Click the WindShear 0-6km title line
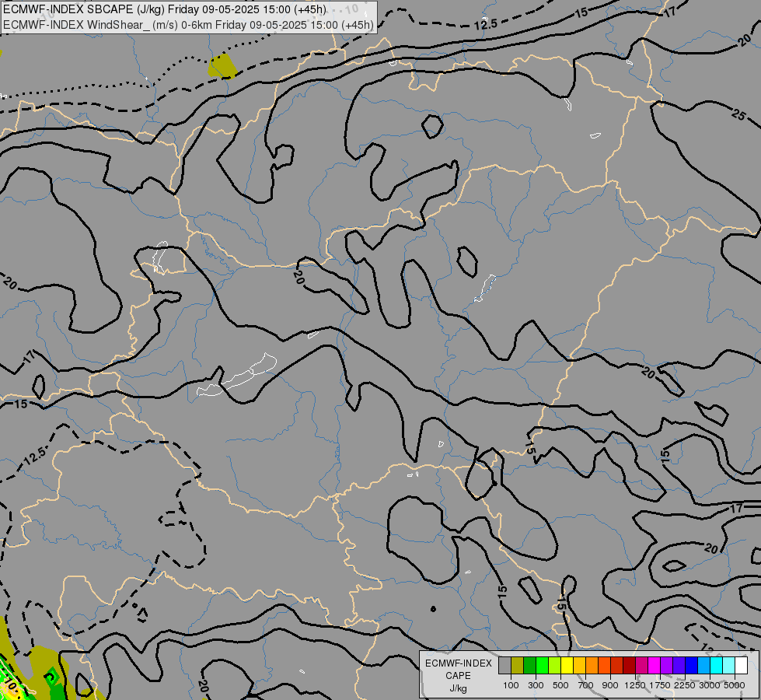This screenshot has height=700, width=761. click(x=188, y=25)
